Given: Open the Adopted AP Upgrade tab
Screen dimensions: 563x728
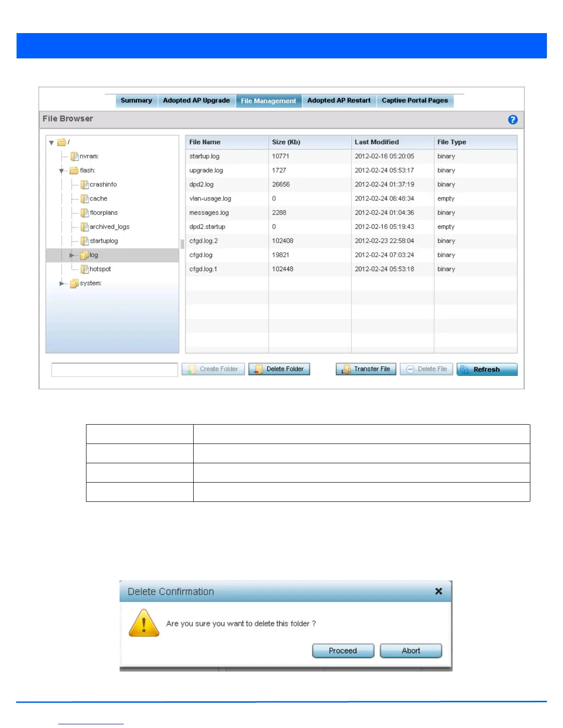Looking at the screenshot, I should (196, 101).
